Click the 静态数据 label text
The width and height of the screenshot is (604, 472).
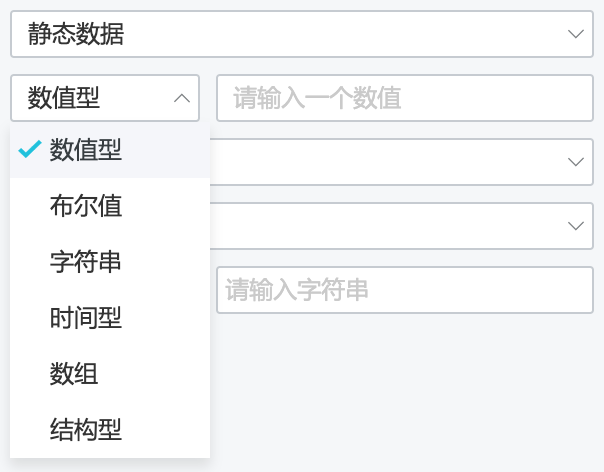click(x=76, y=34)
